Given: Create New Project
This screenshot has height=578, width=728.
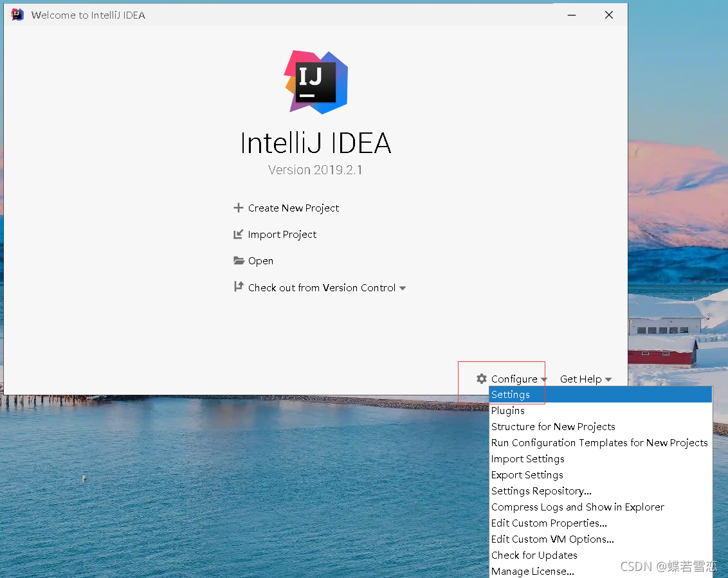Looking at the screenshot, I should pos(293,208).
